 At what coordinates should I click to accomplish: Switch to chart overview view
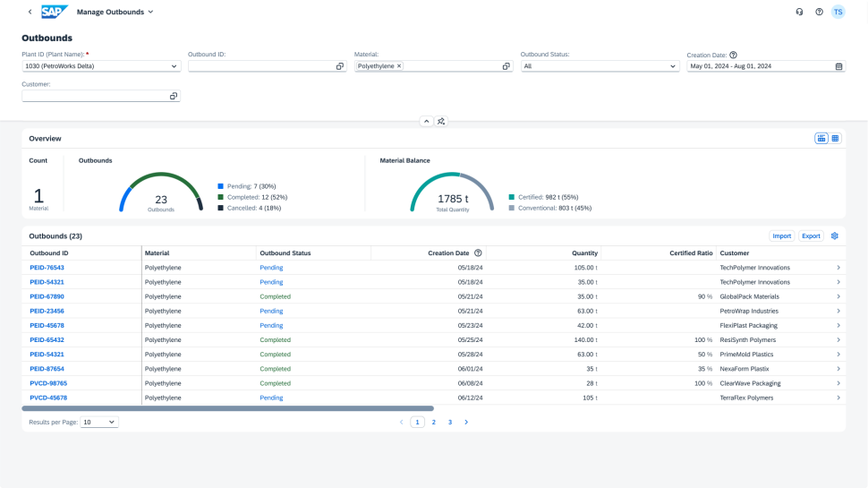click(x=821, y=138)
